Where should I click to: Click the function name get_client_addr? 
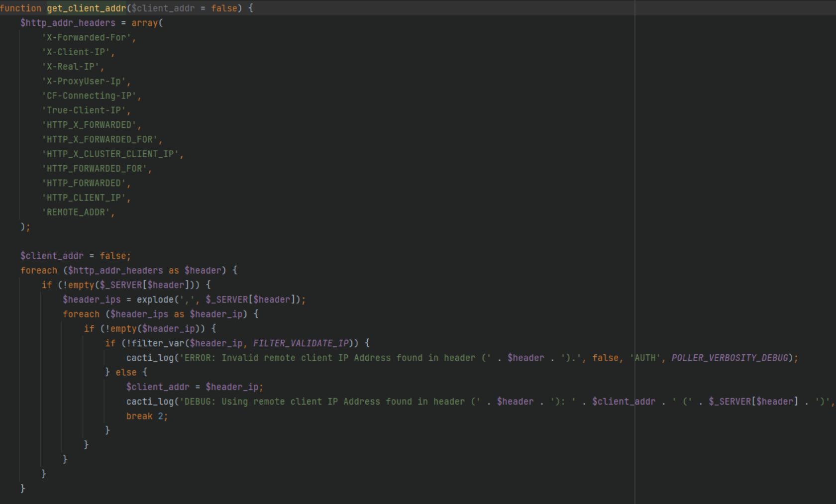coord(87,8)
